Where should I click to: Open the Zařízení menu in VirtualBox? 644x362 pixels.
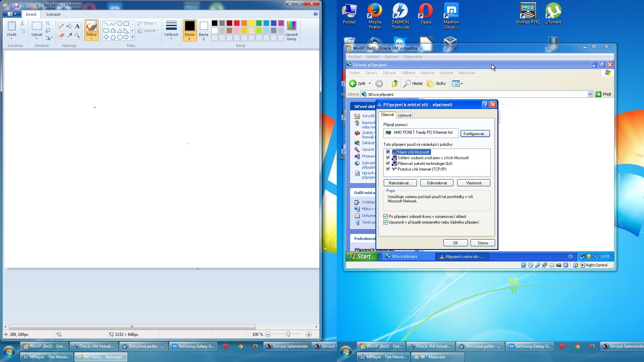[x=391, y=57]
